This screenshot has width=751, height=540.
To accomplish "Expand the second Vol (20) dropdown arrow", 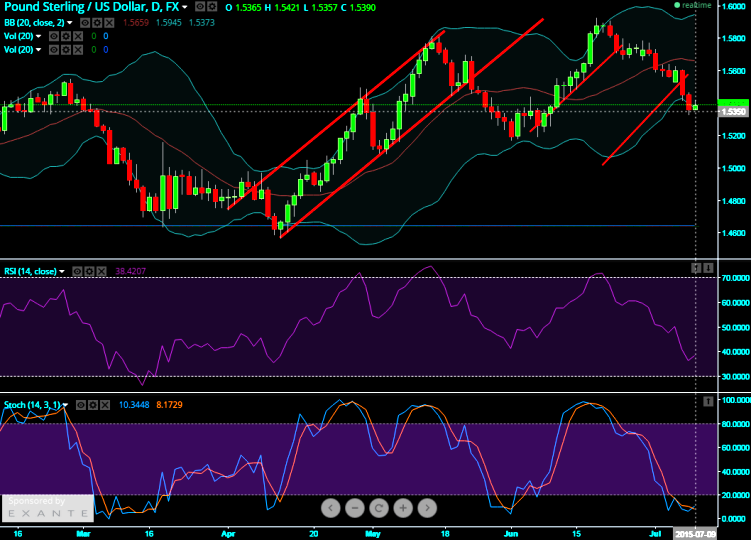I will [x=39, y=49].
